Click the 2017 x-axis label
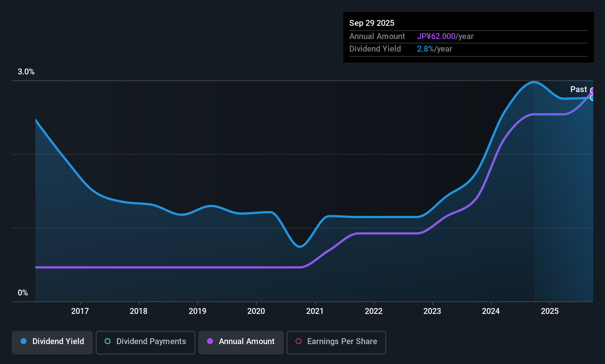 point(80,311)
